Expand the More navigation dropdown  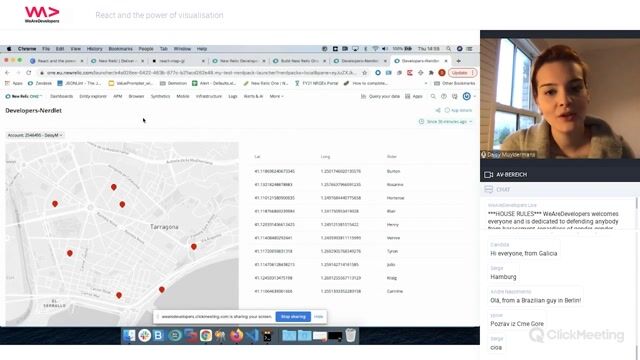point(276,96)
